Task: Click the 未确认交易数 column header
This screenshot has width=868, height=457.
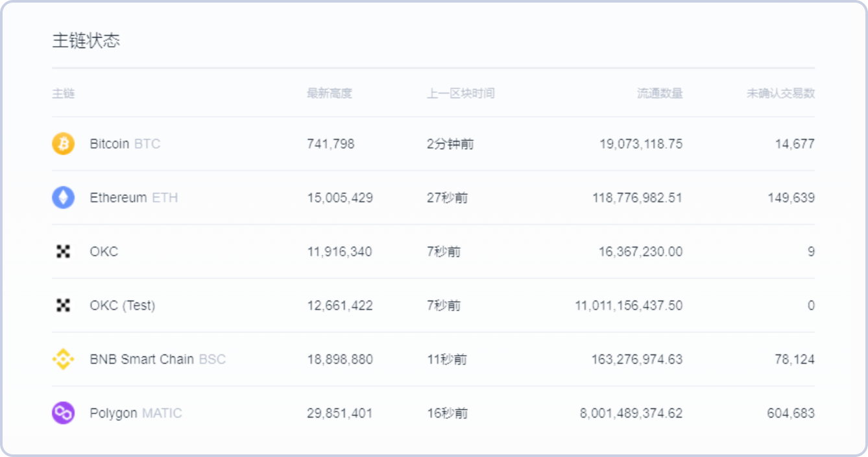Action: (x=780, y=93)
